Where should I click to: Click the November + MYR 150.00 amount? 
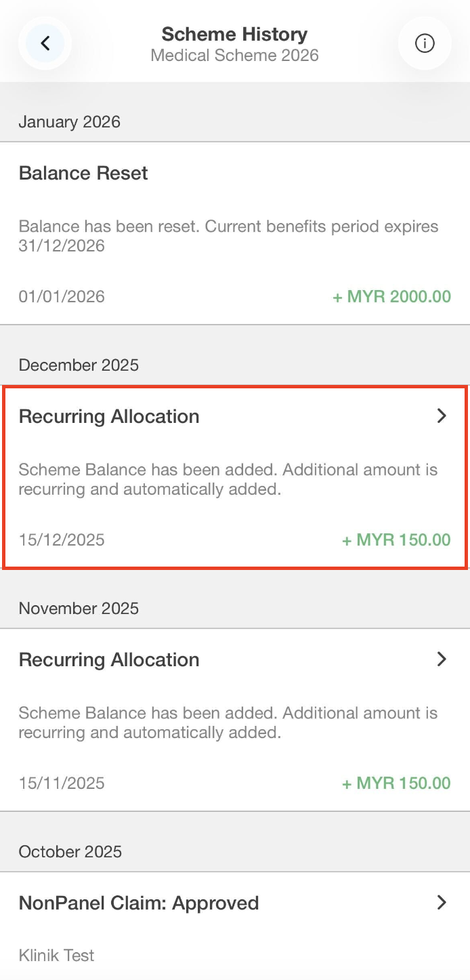(396, 783)
